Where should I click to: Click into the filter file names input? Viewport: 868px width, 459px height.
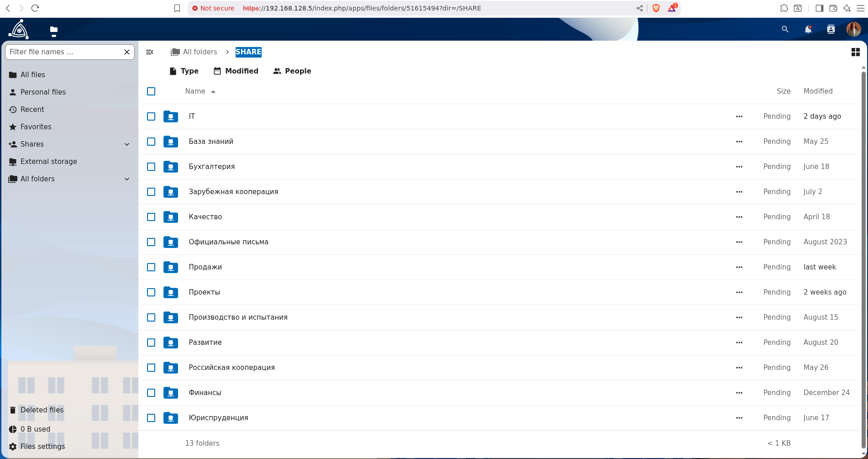coord(64,52)
